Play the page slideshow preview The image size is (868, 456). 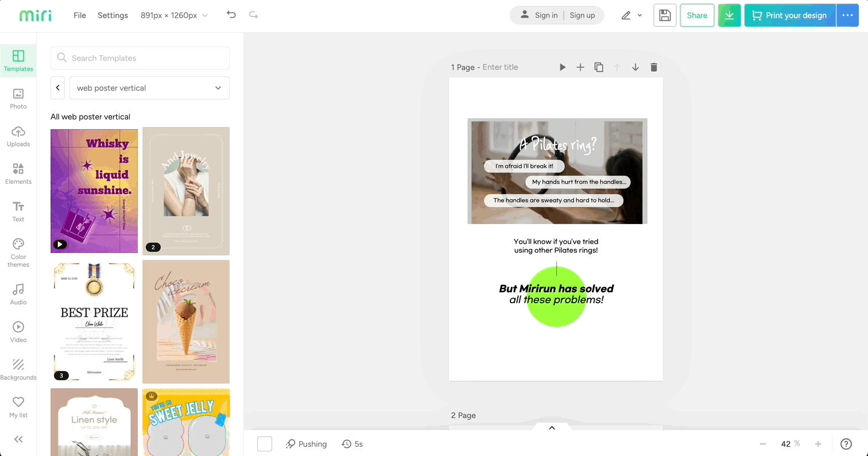coord(563,67)
